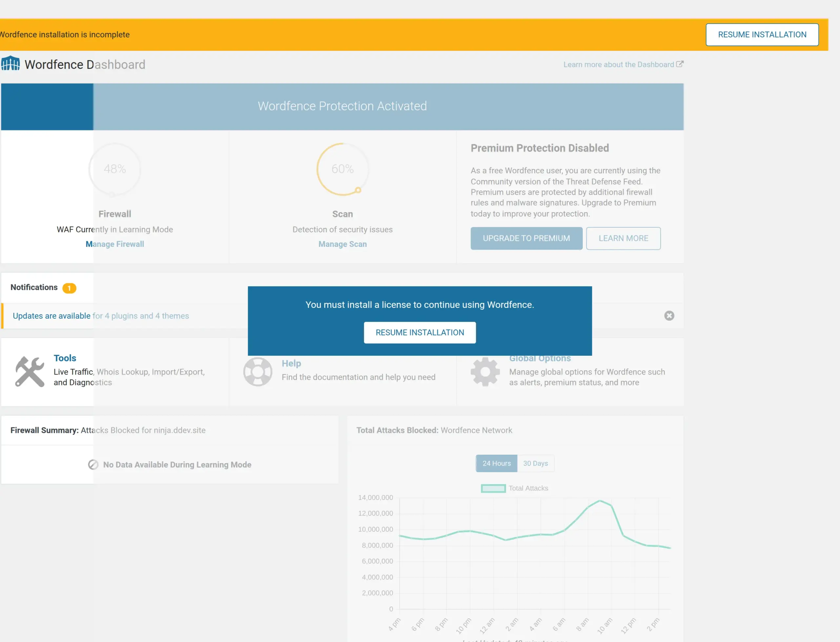The width and height of the screenshot is (840, 642).
Task: Click Resume Installation in the license dialog
Action: point(420,332)
